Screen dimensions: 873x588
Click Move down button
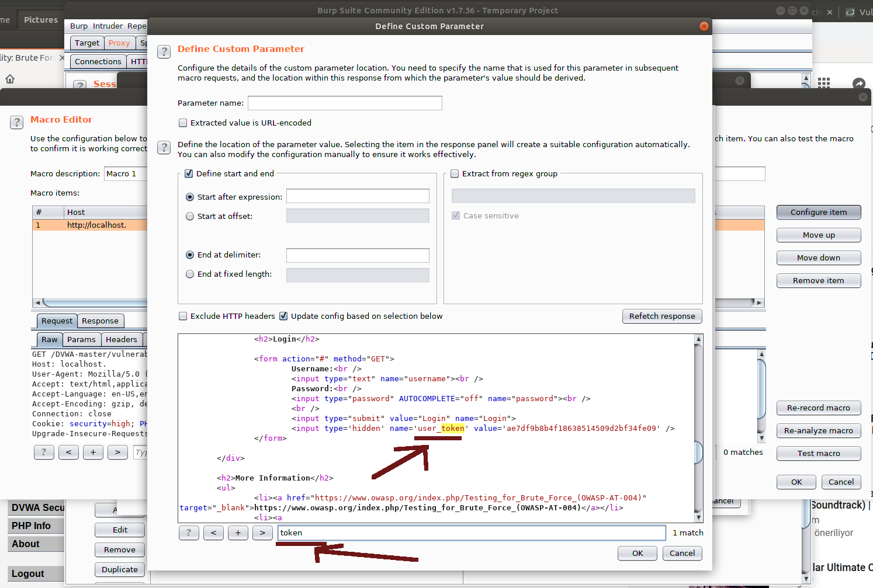(819, 258)
